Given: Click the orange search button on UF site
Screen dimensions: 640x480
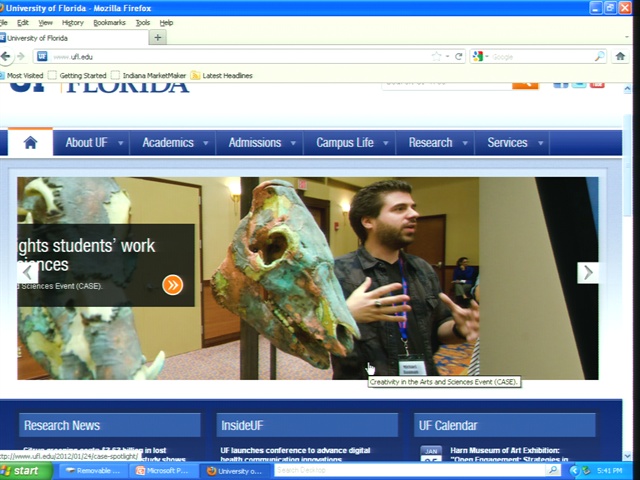Looking at the screenshot, I should tap(525, 84).
